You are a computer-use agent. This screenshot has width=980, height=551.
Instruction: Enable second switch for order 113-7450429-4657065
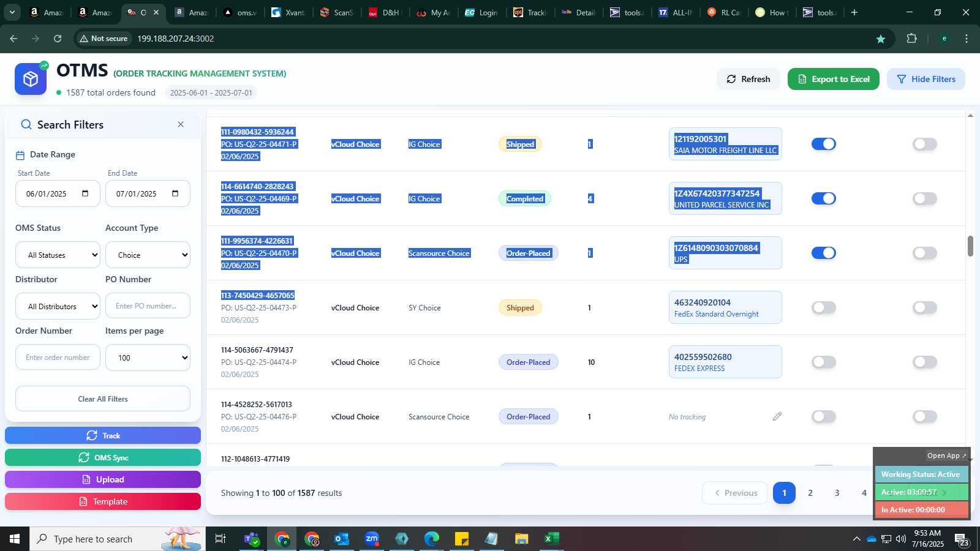tap(925, 307)
